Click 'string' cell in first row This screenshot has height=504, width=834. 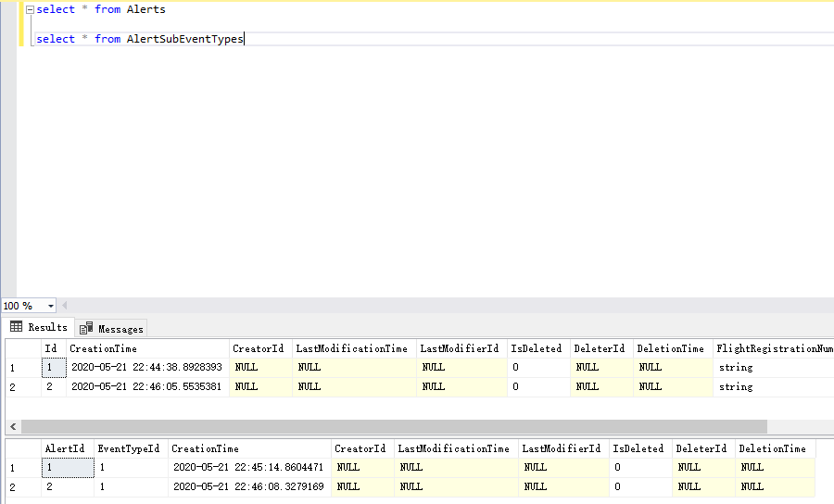click(x=736, y=368)
